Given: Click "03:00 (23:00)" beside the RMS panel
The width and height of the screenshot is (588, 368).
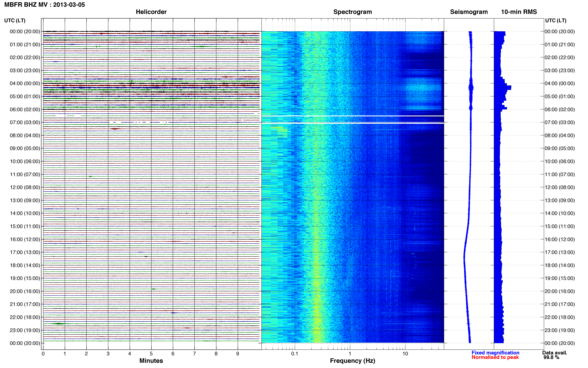Looking at the screenshot, I should pos(560,71).
